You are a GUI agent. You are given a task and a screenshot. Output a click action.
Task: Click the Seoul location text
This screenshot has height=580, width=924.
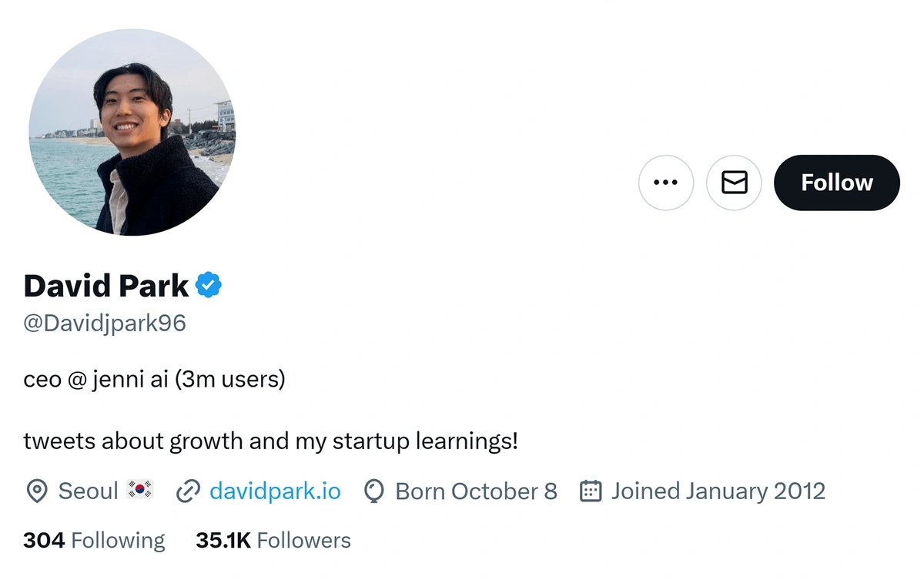click(89, 491)
